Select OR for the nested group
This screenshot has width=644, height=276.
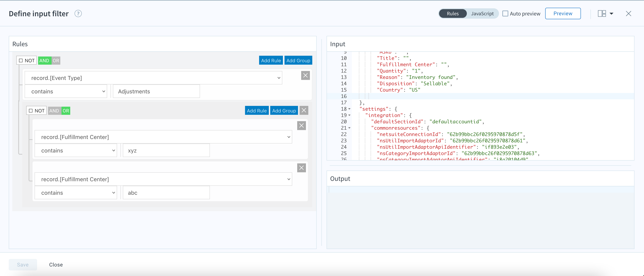tap(66, 111)
